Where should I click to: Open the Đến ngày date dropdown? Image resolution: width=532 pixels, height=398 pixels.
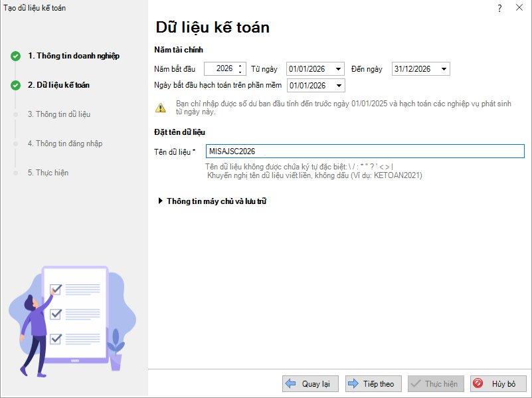click(444, 69)
